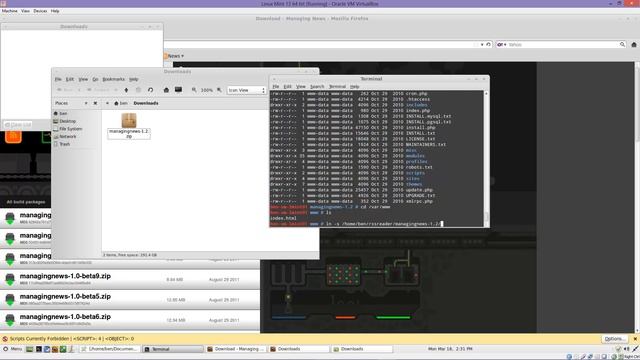Open the address bar history dropdown arrow
The image size is (640, 360).
(x=482, y=44)
